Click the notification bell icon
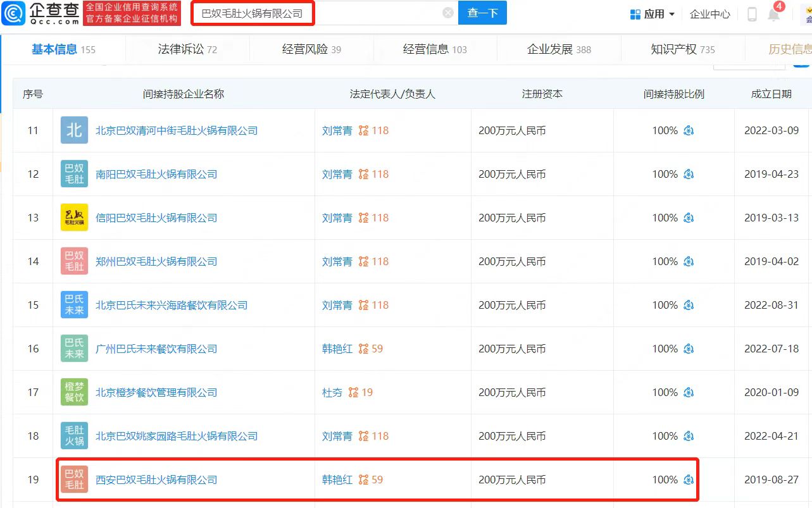The image size is (812, 508). pos(773,15)
